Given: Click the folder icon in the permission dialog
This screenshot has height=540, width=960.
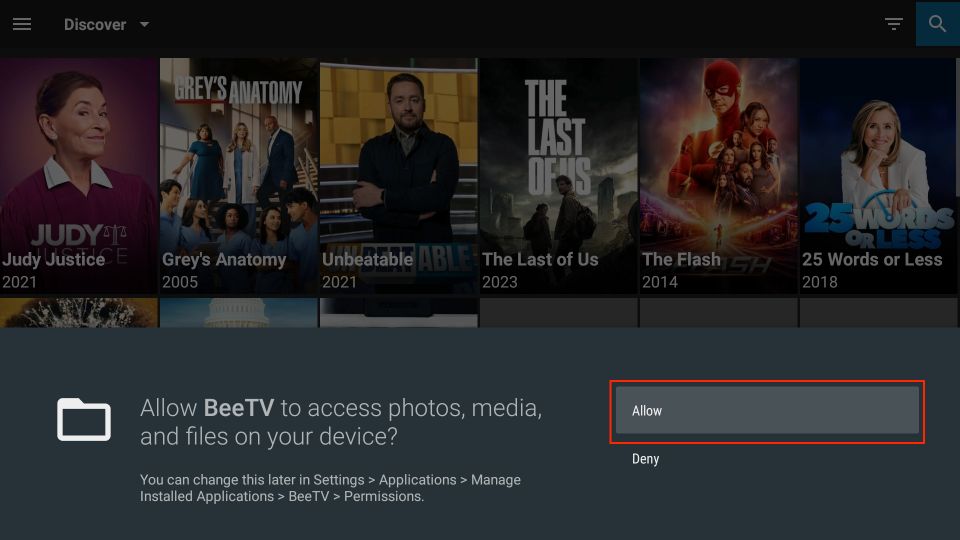Looking at the screenshot, I should 84,419.
